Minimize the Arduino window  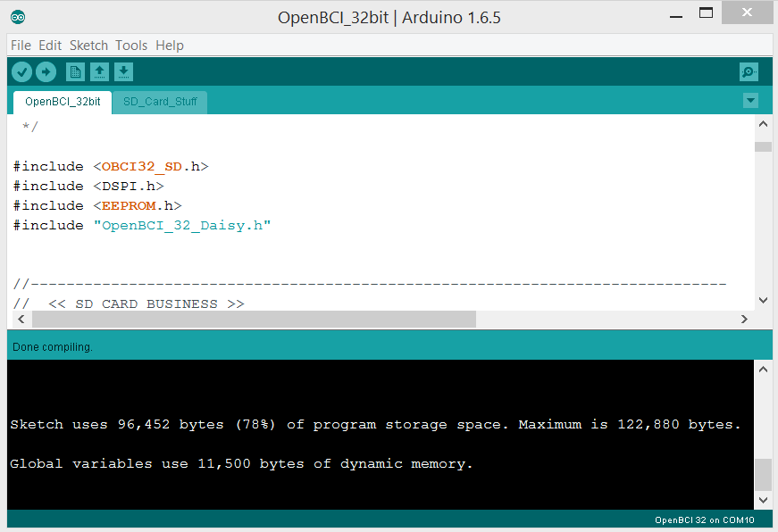[x=676, y=16]
